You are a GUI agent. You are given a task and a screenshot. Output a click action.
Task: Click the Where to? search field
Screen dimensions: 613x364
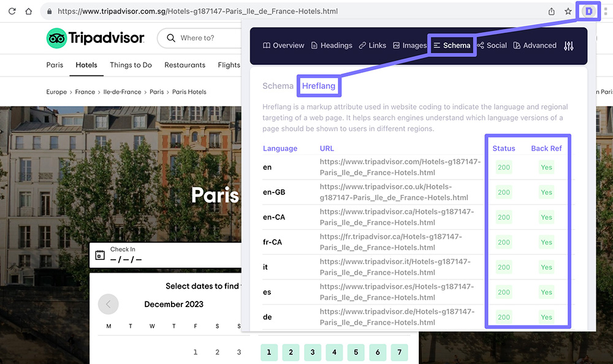coord(199,38)
